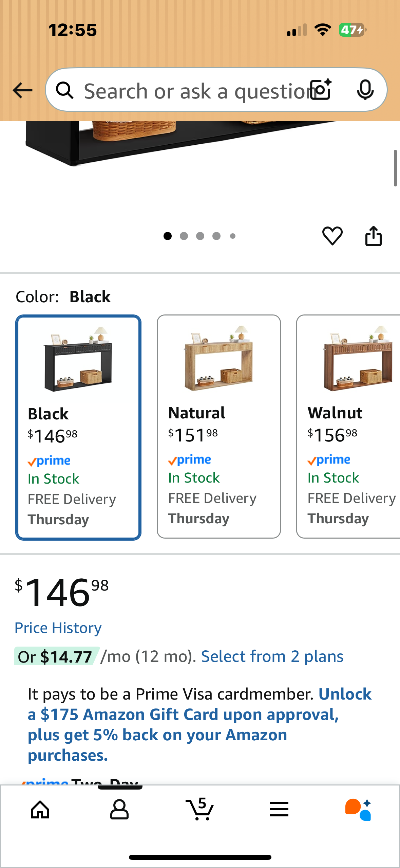
Task: Tap the share icon
Action: [x=373, y=236]
